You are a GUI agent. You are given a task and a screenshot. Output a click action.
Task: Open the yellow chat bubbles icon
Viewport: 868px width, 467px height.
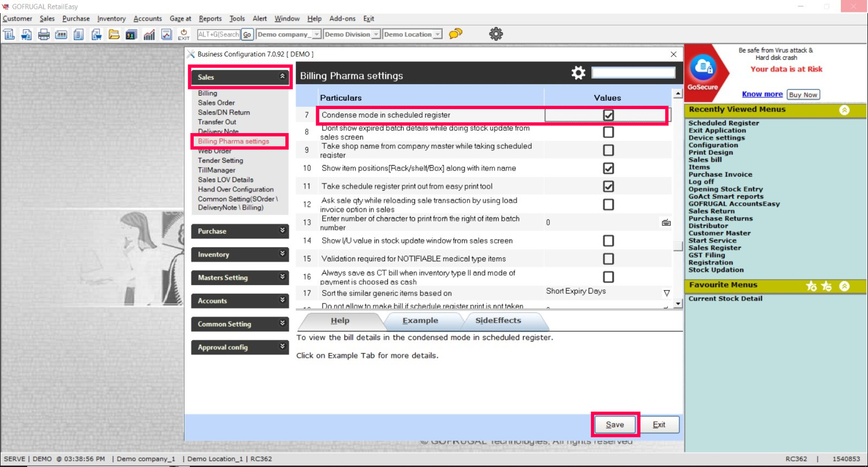(456, 34)
